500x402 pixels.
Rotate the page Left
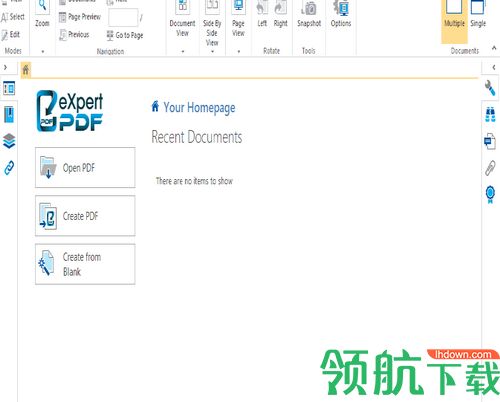262,14
